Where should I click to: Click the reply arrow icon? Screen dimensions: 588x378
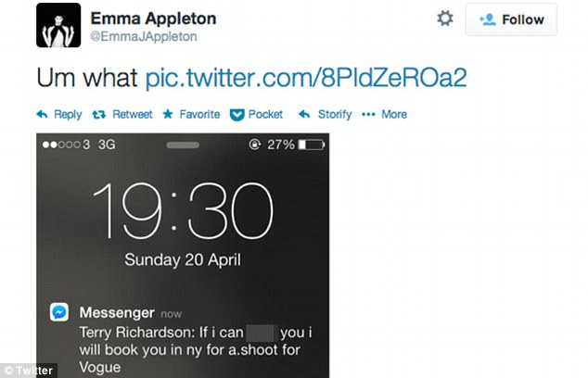tap(42, 114)
